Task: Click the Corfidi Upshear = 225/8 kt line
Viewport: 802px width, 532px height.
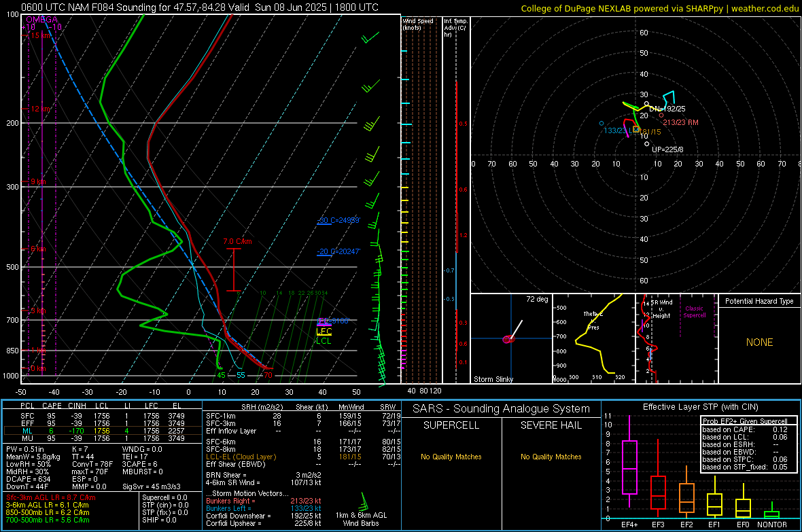Action: click(264, 523)
